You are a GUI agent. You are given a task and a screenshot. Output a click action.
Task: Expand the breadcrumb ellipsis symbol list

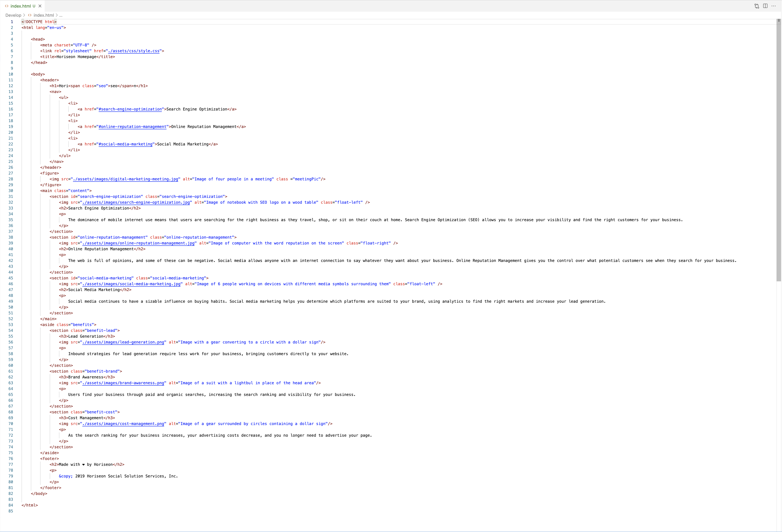tap(61, 15)
